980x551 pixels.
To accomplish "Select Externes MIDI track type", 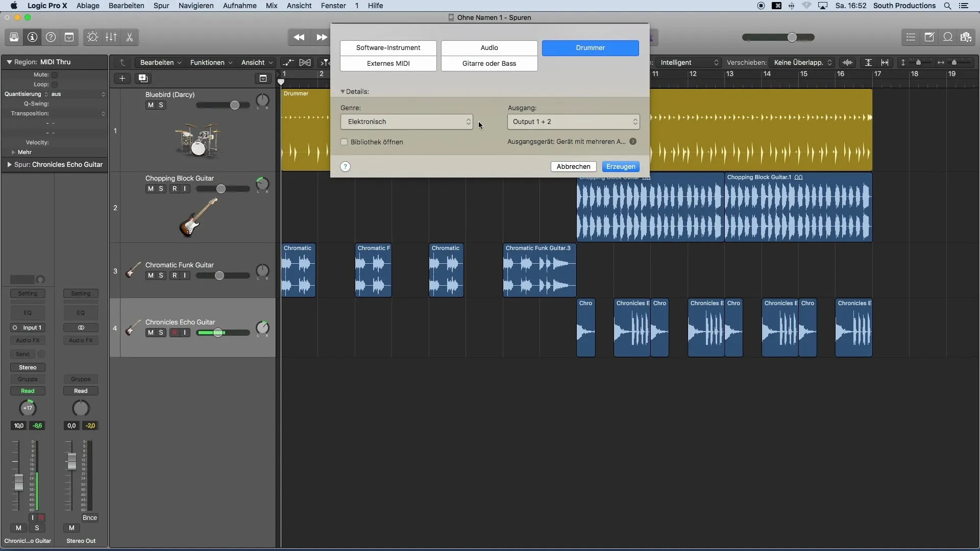I will coord(388,64).
